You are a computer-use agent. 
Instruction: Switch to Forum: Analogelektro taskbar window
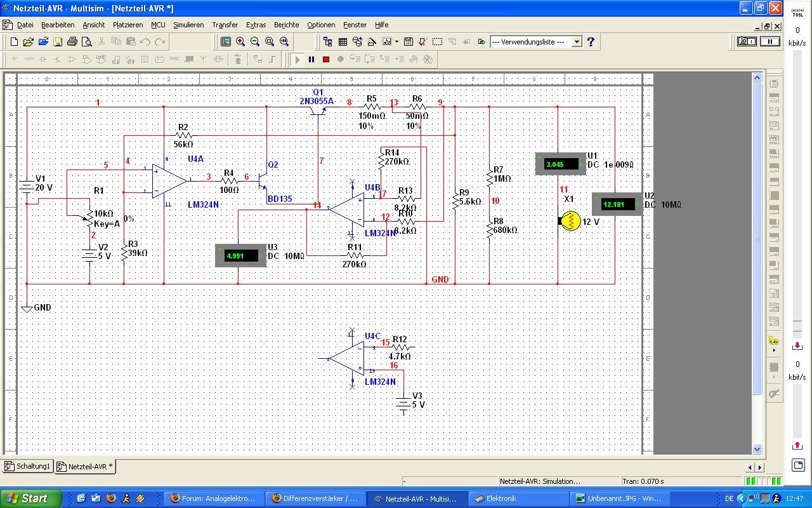click(x=214, y=498)
